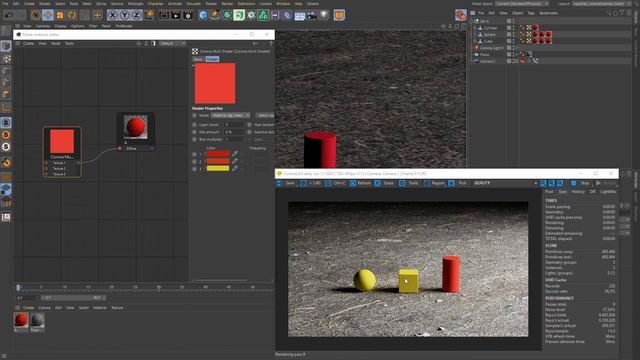
Task: Click Render to Picture Viewer icon
Action: 176,16
